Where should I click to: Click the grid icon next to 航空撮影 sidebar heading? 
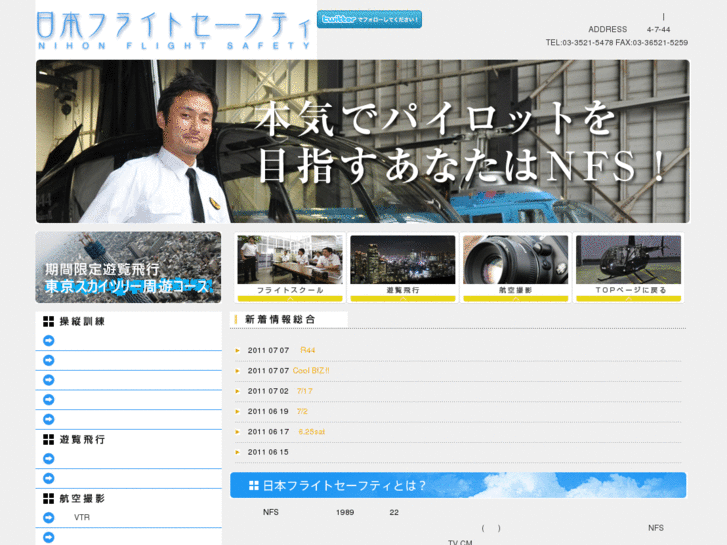(49, 499)
